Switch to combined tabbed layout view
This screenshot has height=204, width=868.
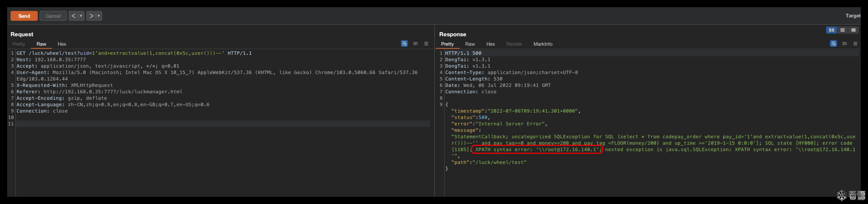tap(853, 30)
